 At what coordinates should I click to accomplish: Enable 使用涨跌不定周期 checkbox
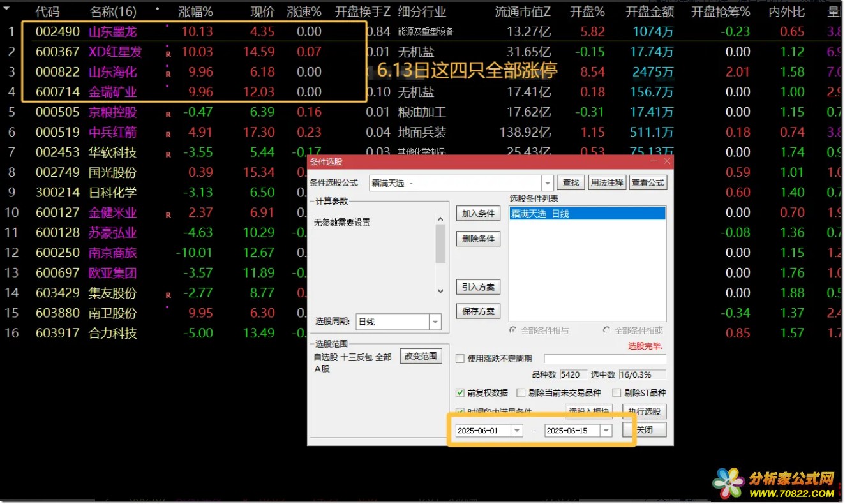tap(460, 359)
